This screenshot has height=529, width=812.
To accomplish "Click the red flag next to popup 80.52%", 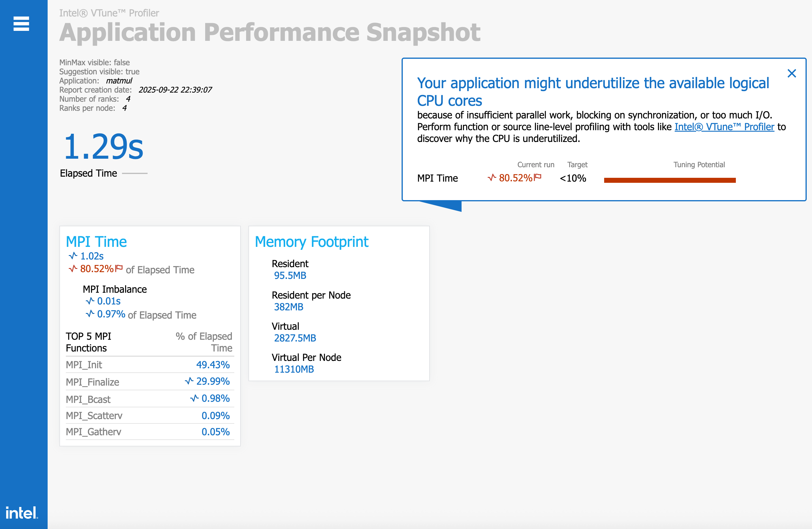I will coord(538,177).
